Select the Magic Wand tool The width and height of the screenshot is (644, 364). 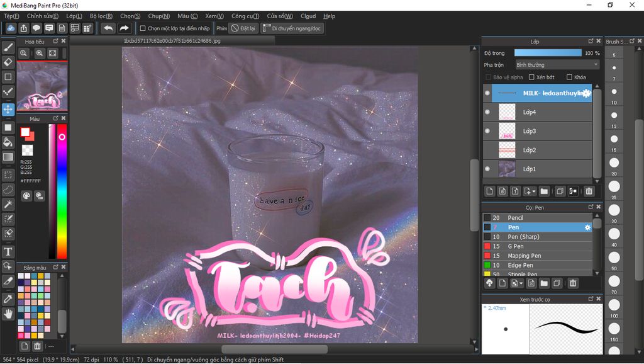8,204
